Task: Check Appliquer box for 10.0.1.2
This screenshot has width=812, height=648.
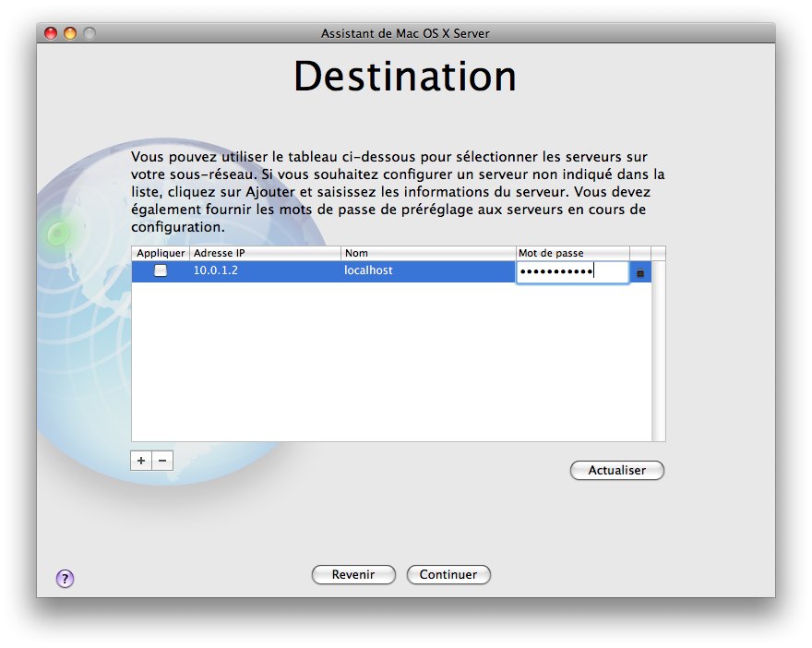Action: [x=161, y=270]
